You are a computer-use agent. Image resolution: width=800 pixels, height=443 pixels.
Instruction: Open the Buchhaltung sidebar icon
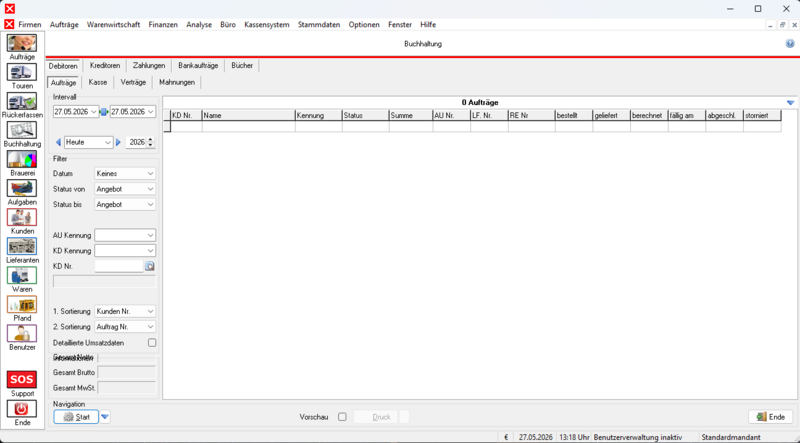tap(22, 130)
